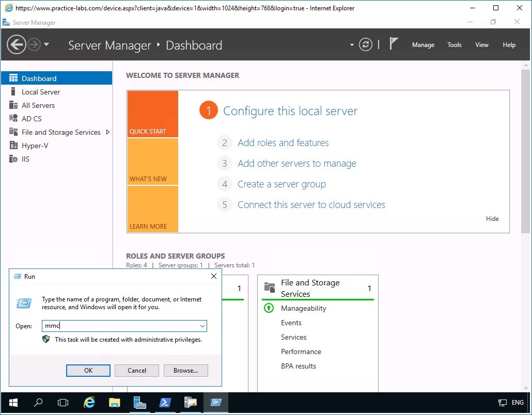Open the notifications flag icon

[393, 44]
